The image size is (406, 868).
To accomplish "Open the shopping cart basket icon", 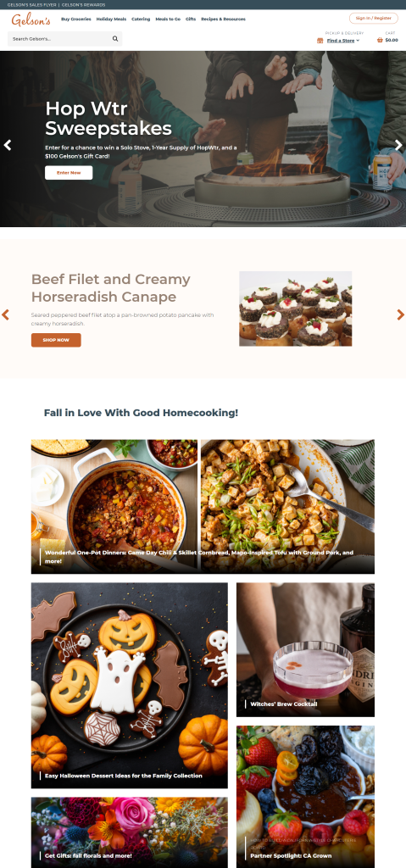I will point(380,40).
